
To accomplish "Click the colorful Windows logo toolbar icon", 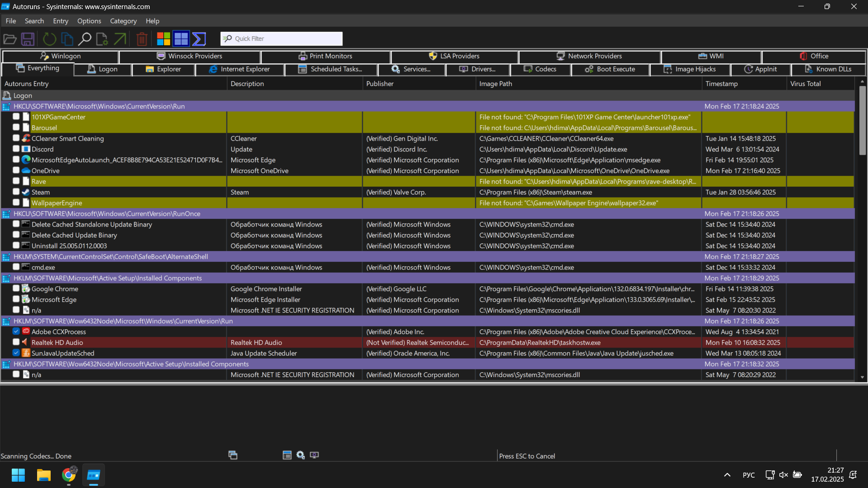I will coord(163,39).
